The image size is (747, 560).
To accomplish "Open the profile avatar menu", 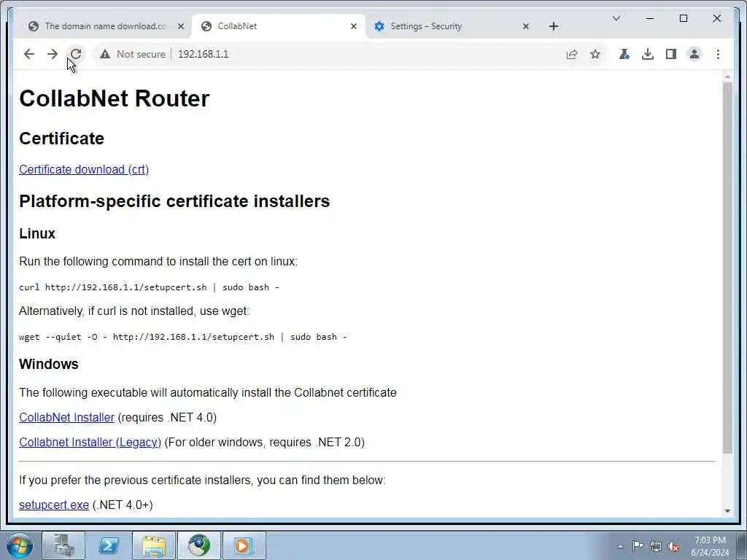I will coord(694,54).
